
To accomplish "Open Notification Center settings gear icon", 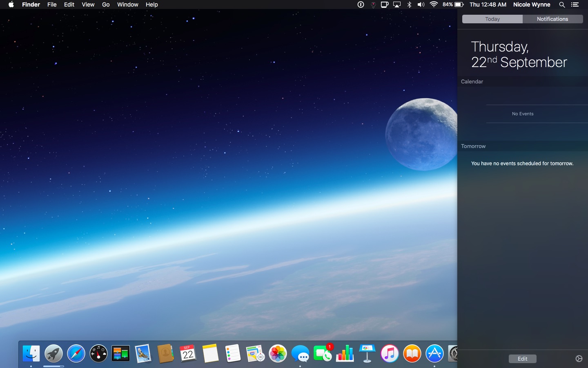I will pyautogui.click(x=579, y=359).
